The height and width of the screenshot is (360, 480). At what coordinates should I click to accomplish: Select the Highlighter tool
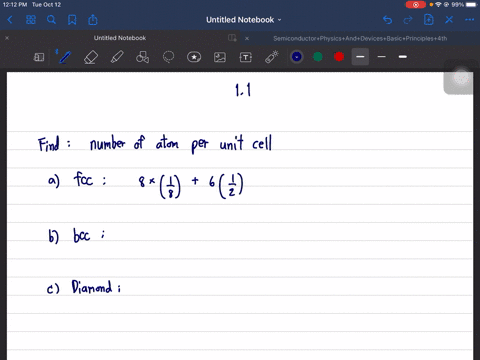(x=117, y=57)
